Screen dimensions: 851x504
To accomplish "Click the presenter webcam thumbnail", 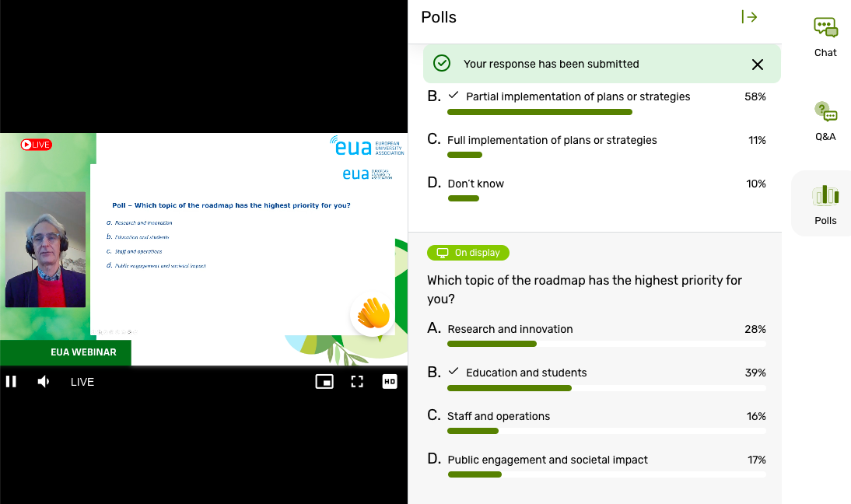I will (46, 250).
